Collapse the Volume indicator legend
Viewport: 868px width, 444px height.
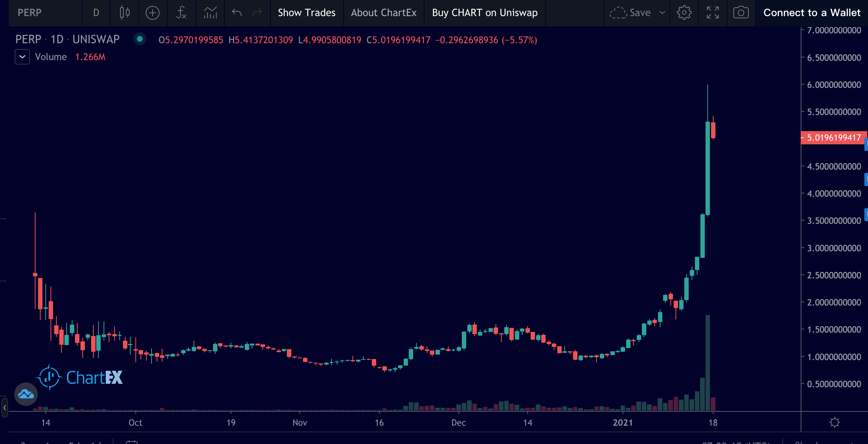click(x=22, y=57)
